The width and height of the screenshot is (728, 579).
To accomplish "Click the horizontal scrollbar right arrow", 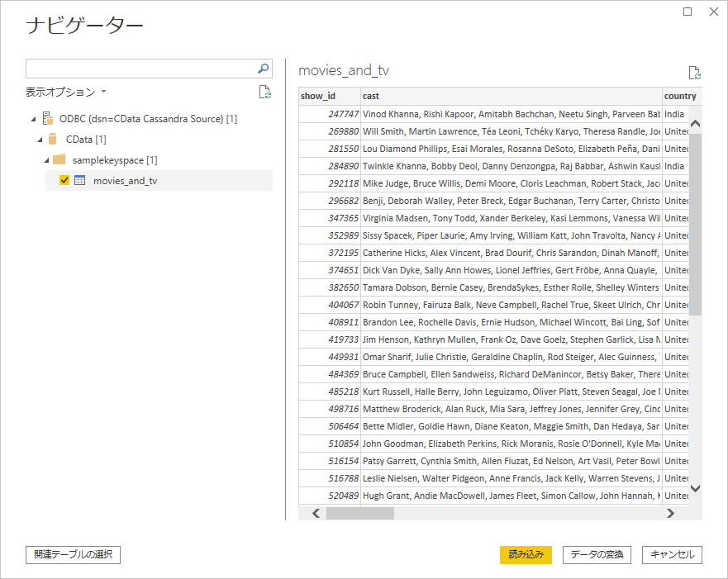I will point(670,513).
